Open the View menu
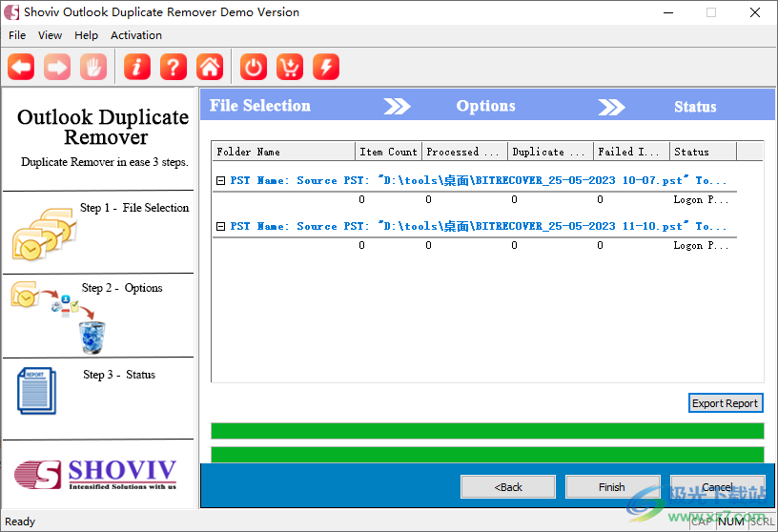 coord(51,35)
